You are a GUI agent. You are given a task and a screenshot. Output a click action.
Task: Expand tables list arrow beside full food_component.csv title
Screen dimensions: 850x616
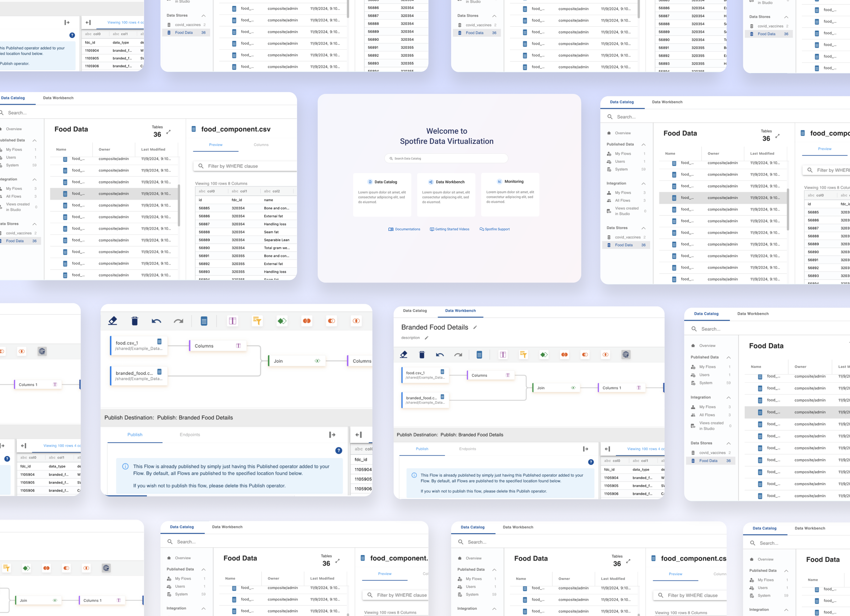click(169, 132)
